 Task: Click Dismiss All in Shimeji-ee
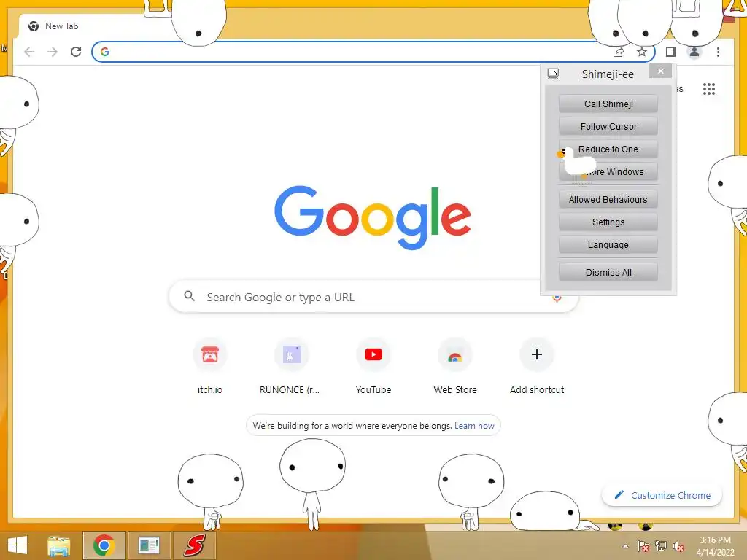pyautogui.click(x=608, y=273)
